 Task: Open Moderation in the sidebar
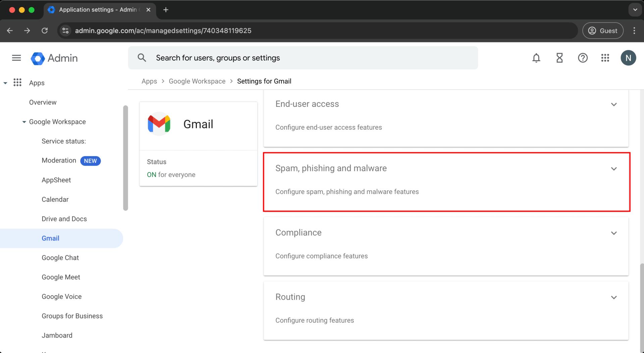click(59, 160)
